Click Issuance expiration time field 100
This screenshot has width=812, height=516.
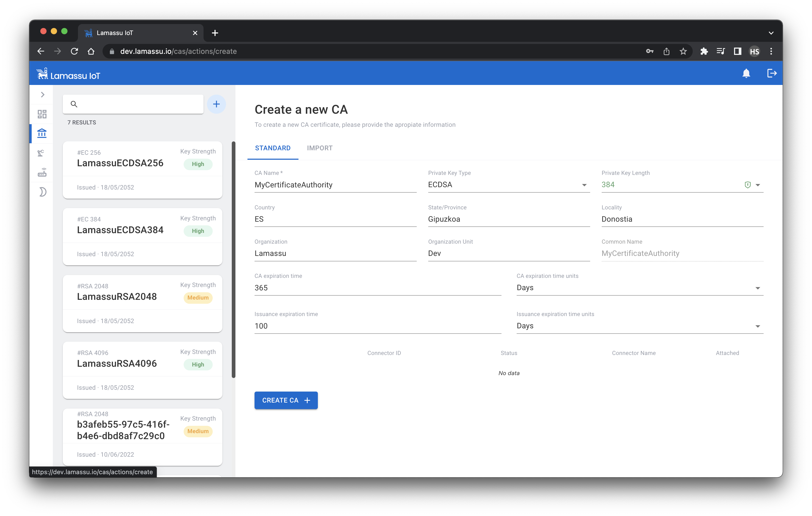point(378,326)
